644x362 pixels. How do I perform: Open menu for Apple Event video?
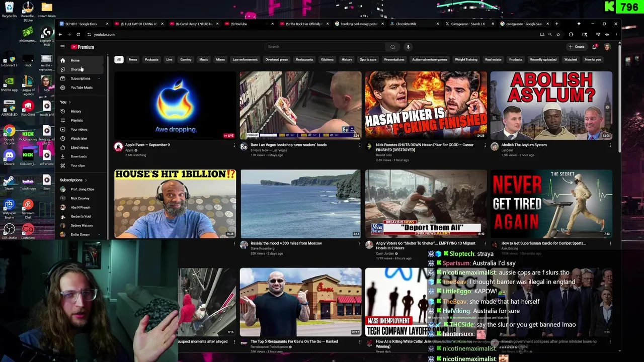tap(234, 145)
